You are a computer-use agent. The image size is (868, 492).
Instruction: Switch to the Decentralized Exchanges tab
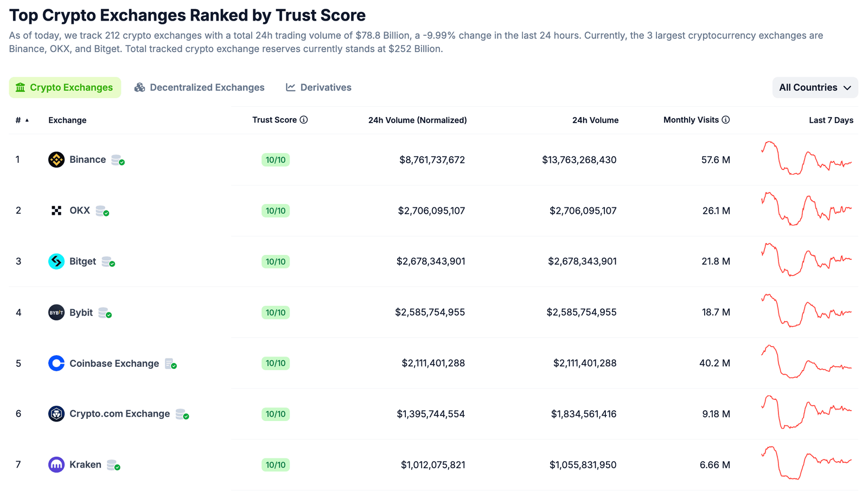coord(200,87)
